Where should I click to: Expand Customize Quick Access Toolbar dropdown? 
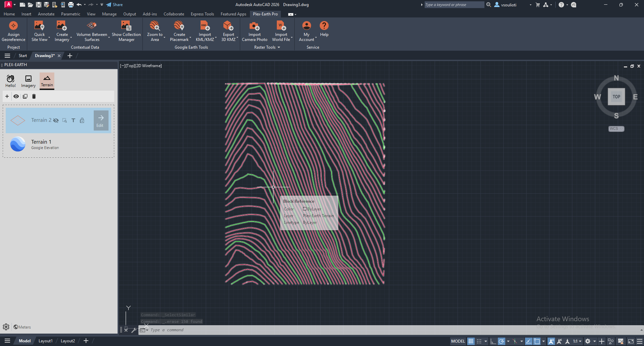coord(102,5)
